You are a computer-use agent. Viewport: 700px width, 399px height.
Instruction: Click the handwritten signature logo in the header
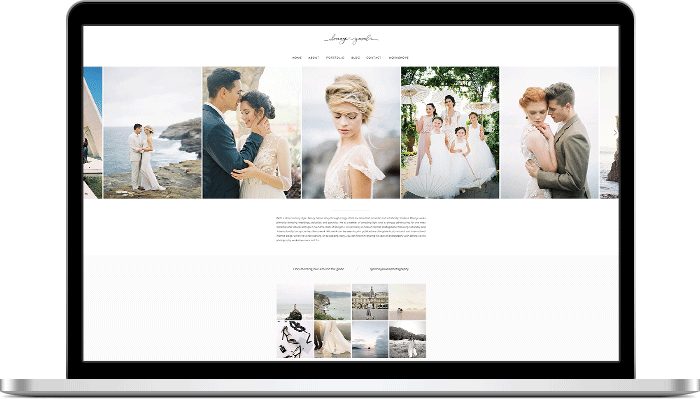click(351, 40)
